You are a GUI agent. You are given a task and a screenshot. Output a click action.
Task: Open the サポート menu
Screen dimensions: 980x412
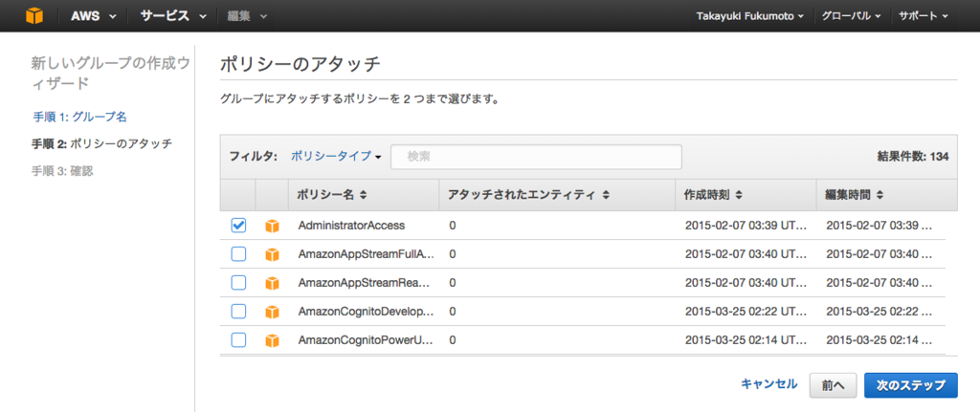(924, 16)
